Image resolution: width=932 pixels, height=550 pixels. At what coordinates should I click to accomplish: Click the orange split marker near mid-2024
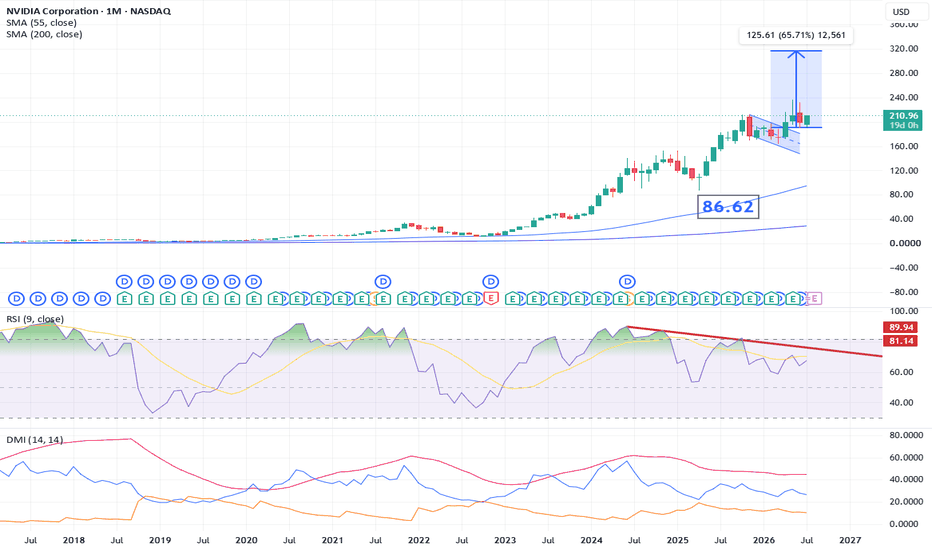[x=630, y=298]
